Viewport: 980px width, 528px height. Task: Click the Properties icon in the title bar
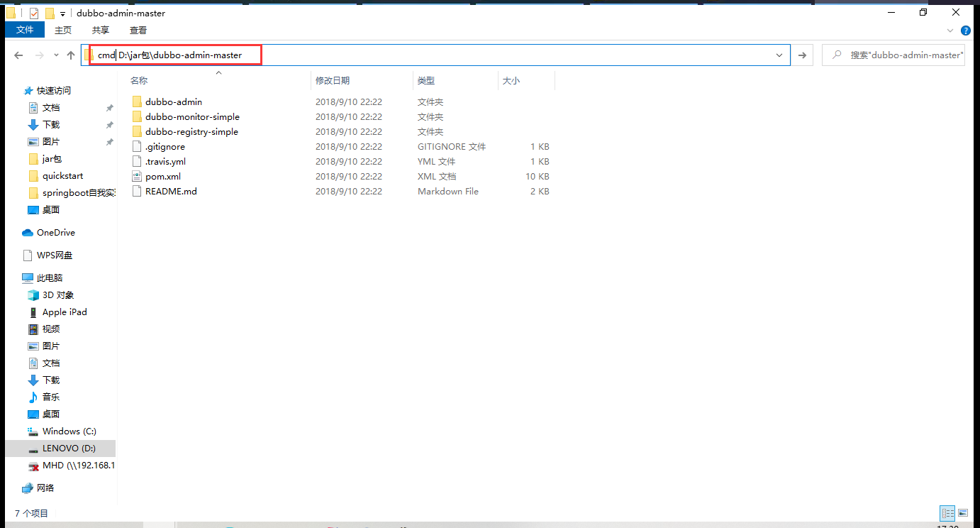[34, 13]
